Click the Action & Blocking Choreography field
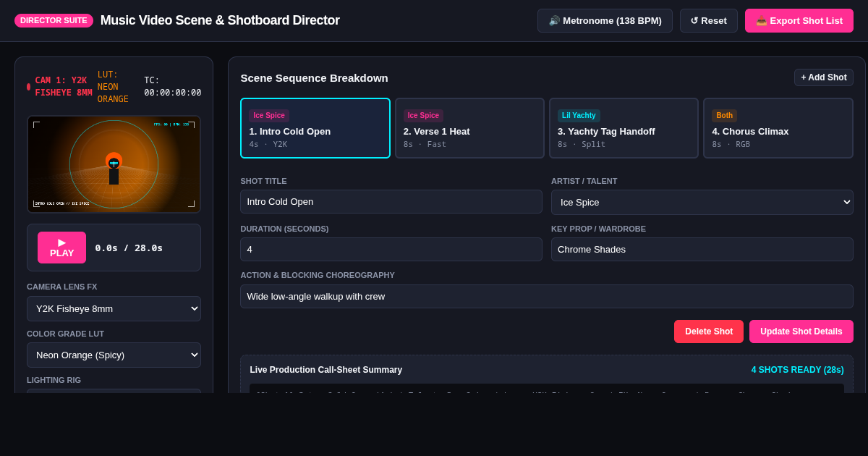868x456 pixels. click(547, 296)
